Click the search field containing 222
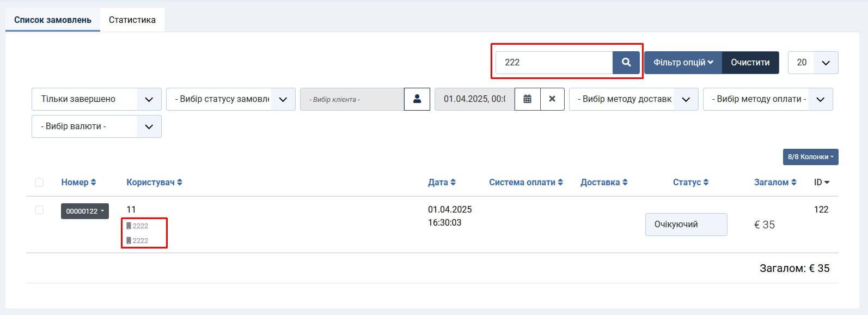The image size is (868, 315). [554, 63]
